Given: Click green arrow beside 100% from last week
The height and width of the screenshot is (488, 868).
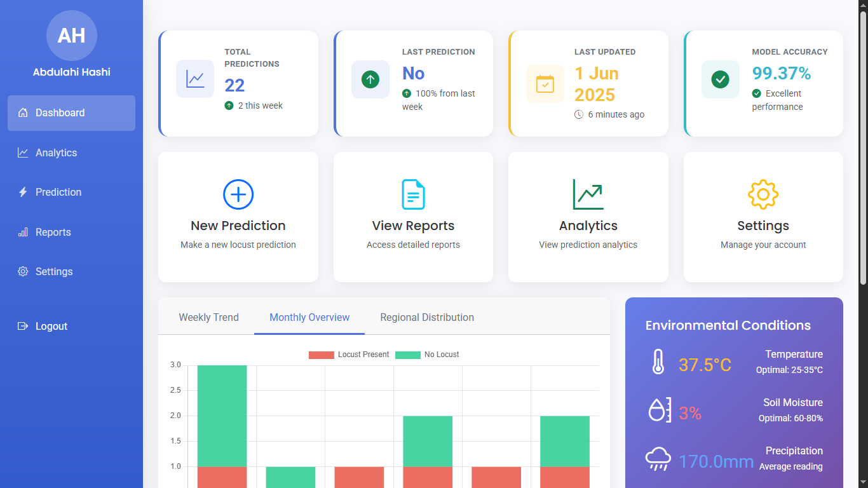Looking at the screenshot, I should click(x=407, y=93).
